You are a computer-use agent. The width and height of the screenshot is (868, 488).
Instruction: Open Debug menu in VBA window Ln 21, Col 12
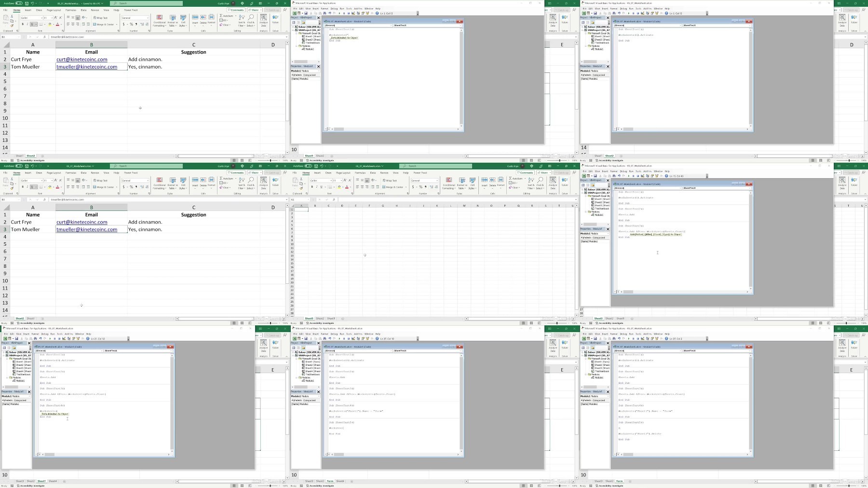click(45, 334)
